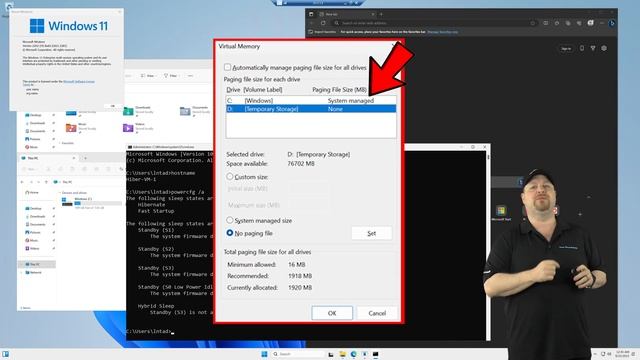Open Task View on the taskbar

331,354
